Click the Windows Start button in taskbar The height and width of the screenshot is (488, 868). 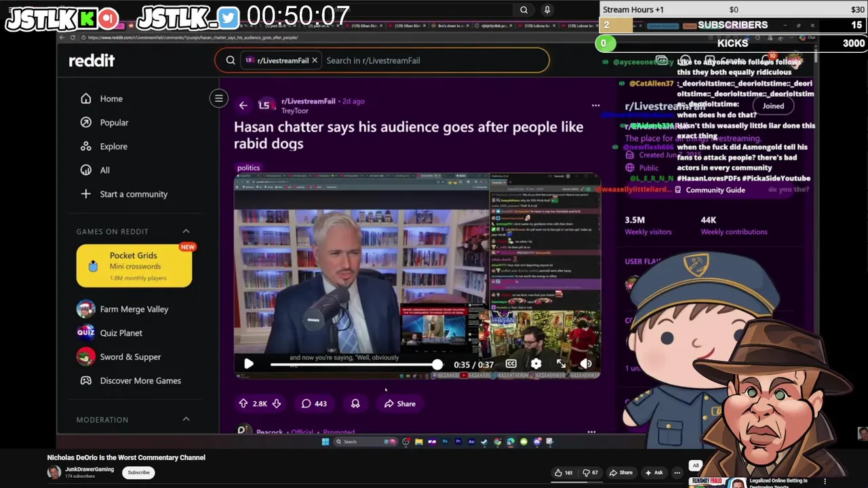(325, 442)
